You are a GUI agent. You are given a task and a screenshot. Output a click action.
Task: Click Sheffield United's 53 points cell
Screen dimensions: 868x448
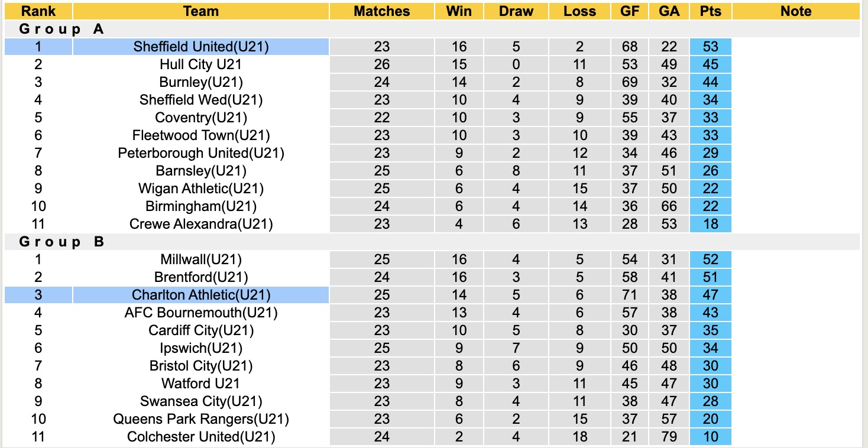[x=710, y=47]
